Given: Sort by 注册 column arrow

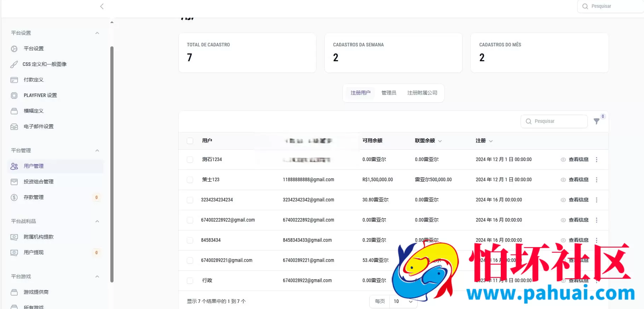Looking at the screenshot, I should [x=491, y=141].
